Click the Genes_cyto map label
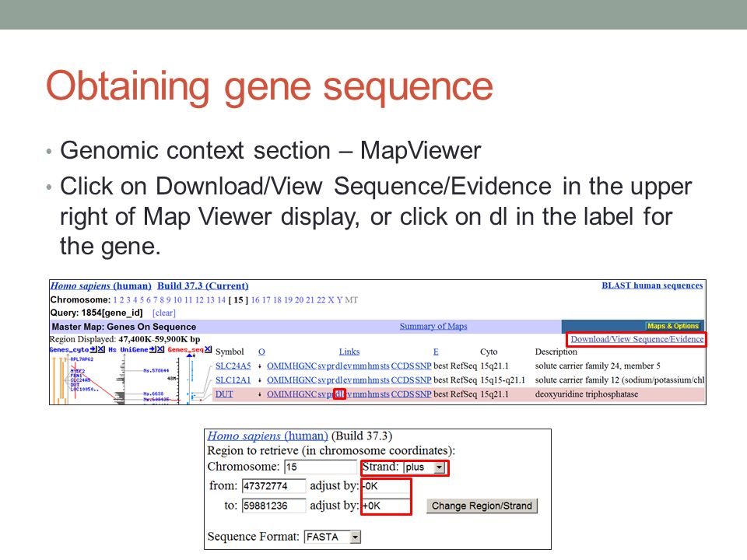747x560 pixels. click(68, 349)
